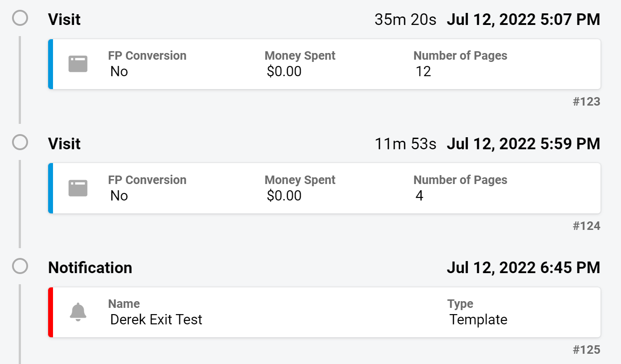Viewport: 621px width, 364px height.
Task: Open the Visit heading with duration 11m 53s
Action: 65,144
